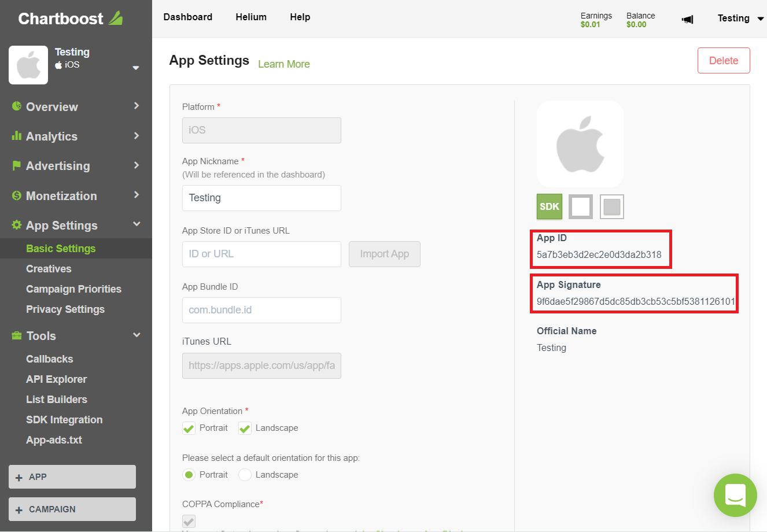Click the App Bundle ID field
Image resolution: width=767 pixels, height=532 pixels.
coord(261,310)
